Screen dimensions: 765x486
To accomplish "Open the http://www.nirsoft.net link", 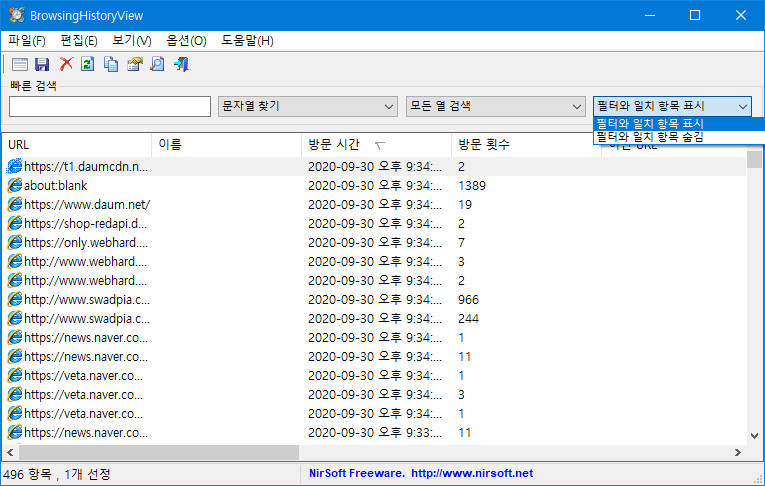I will point(472,473).
